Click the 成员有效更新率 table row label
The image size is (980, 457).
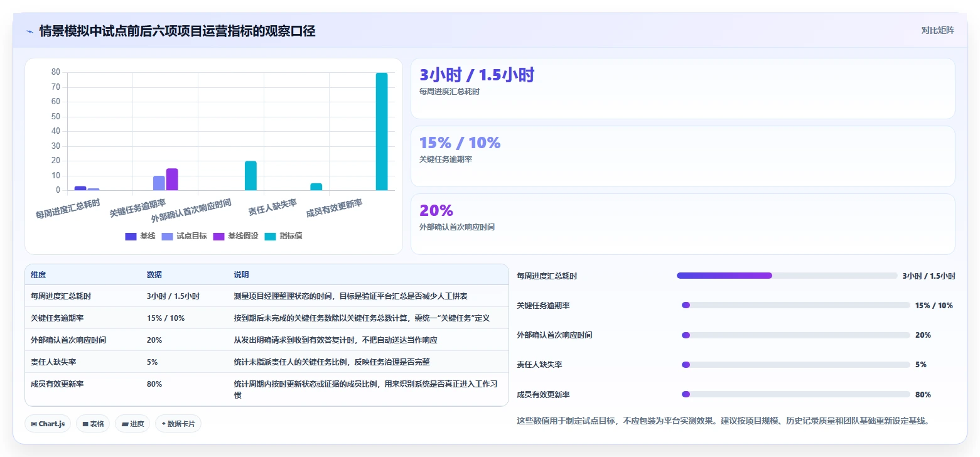pos(57,384)
